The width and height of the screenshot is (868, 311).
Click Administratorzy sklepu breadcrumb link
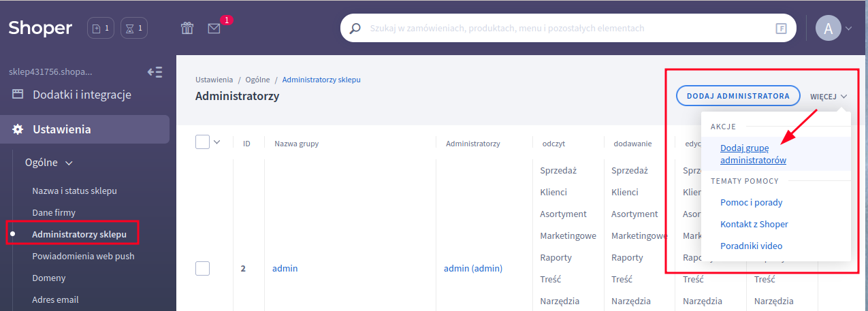coord(321,80)
